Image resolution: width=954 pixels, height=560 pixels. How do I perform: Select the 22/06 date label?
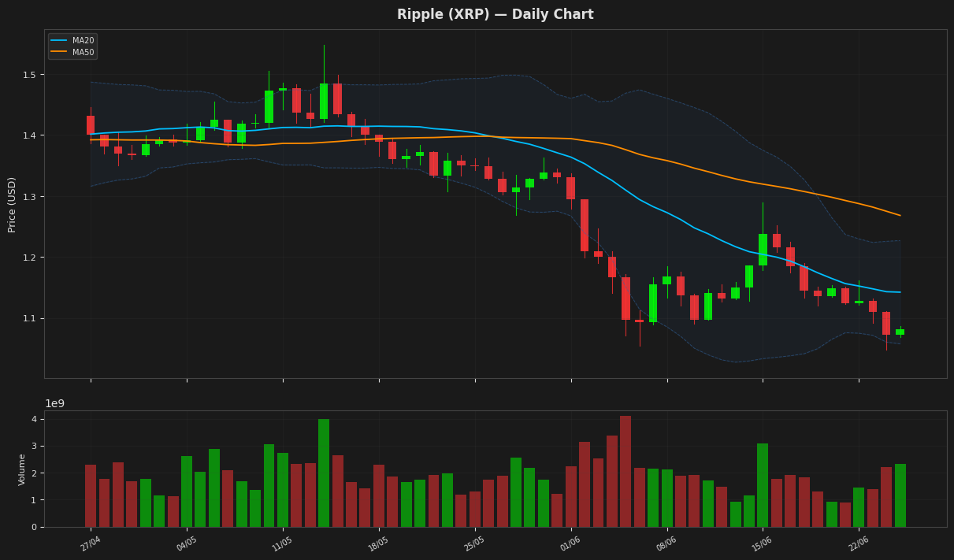pos(859,543)
